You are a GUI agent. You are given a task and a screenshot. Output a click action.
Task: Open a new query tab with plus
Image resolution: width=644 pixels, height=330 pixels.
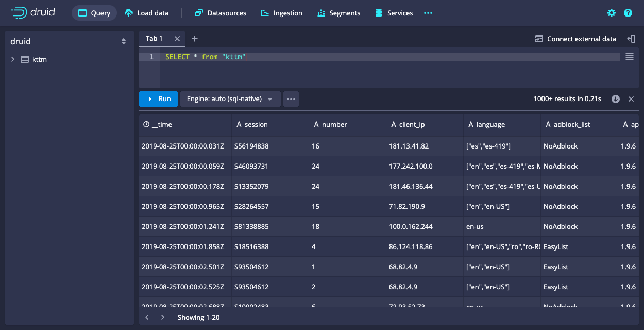194,38
